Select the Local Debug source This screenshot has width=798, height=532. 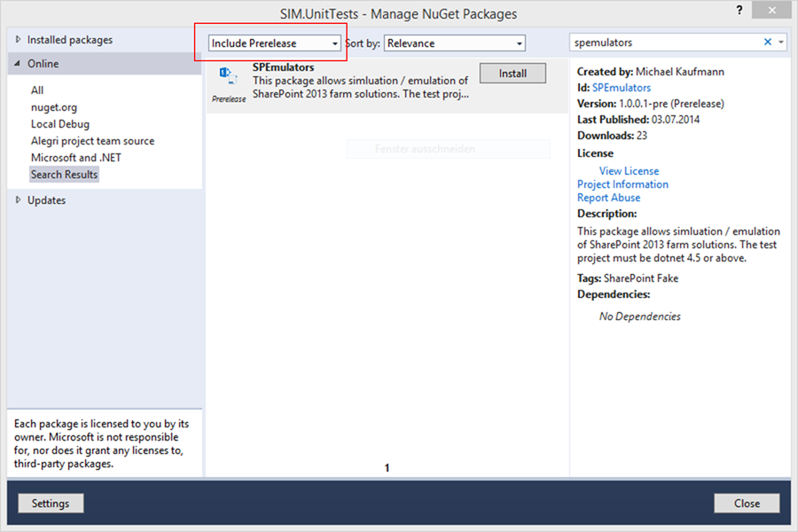pos(60,124)
